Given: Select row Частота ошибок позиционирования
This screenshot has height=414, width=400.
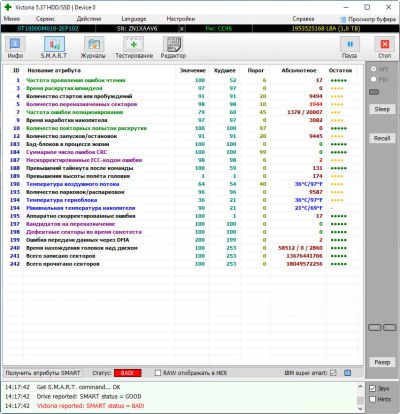Looking at the screenshot, I should (183, 112).
